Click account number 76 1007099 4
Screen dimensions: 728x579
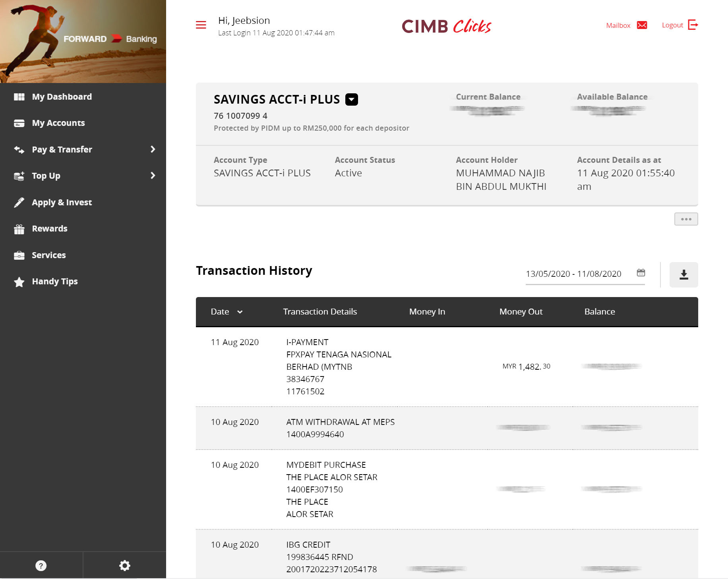[x=240, y=116]
